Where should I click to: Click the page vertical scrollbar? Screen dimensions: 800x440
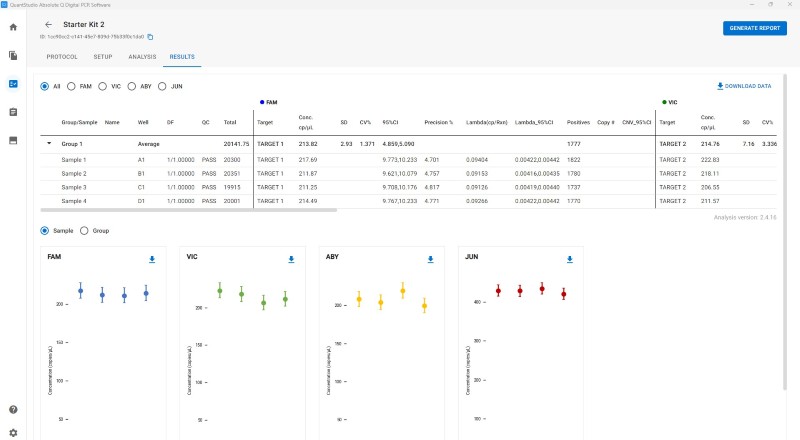785,232
